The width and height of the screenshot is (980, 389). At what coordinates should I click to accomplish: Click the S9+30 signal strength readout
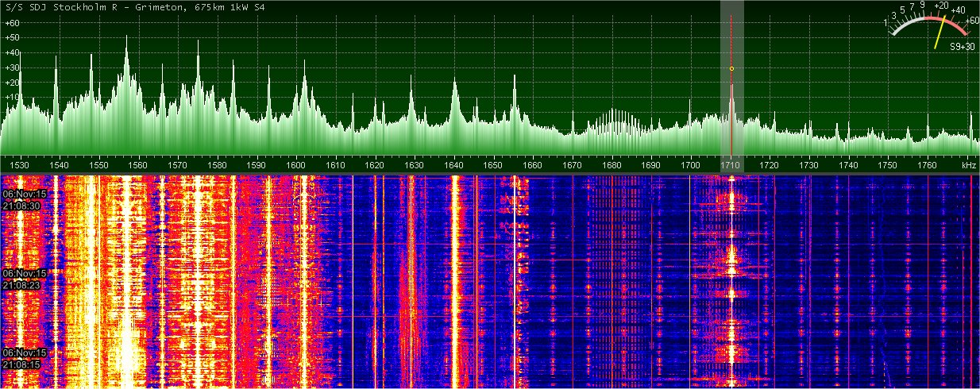coord(963,47)
